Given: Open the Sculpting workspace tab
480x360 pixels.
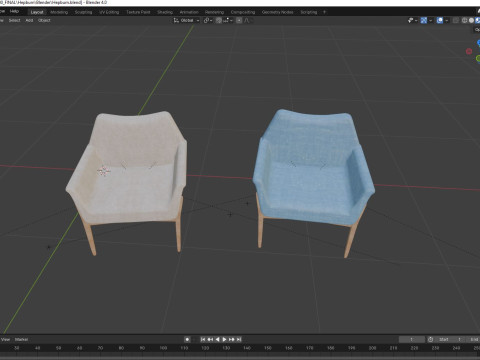Looking at the screenshot, I should [83, 12].
